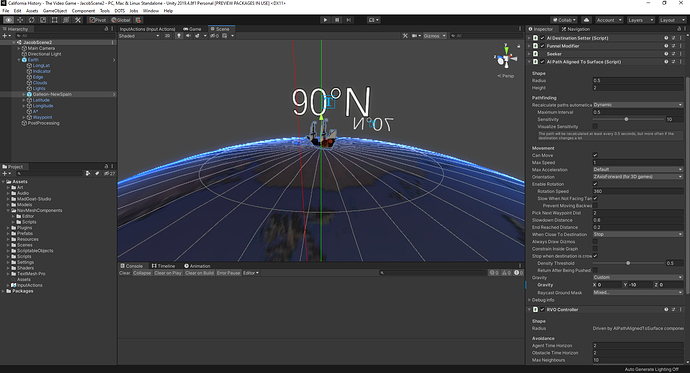Select the Rect tool
This screenshot has width=690, height=373.
[54, 20]
